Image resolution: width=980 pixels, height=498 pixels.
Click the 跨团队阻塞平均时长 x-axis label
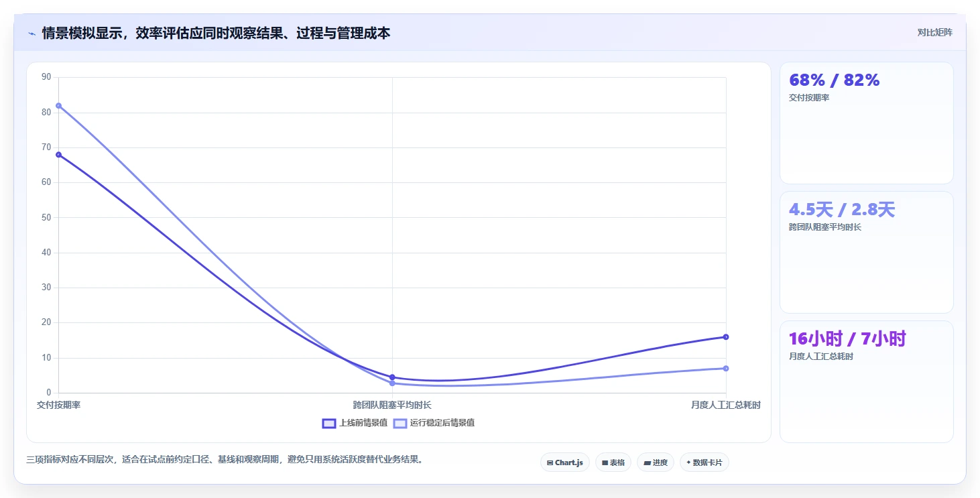pyautogui.click(x=392, y=405)
